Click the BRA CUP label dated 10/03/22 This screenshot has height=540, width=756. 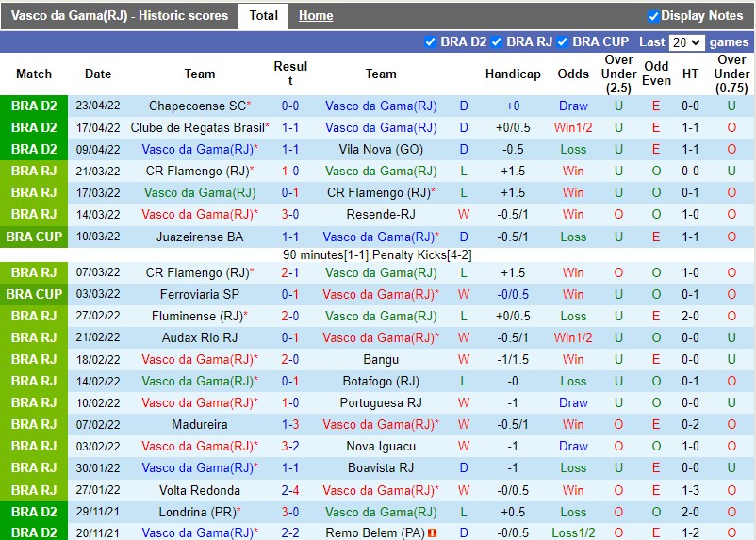coord(34,237)
